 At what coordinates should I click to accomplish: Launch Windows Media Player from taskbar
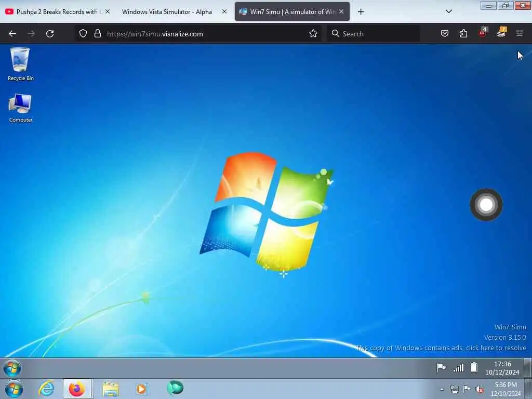coord(142,389)
